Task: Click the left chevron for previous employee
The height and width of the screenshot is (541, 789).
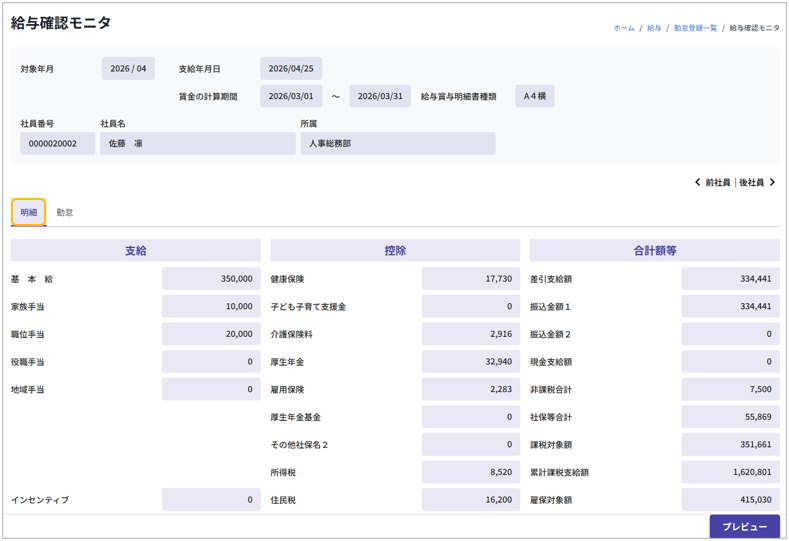Action: [697, 183]
